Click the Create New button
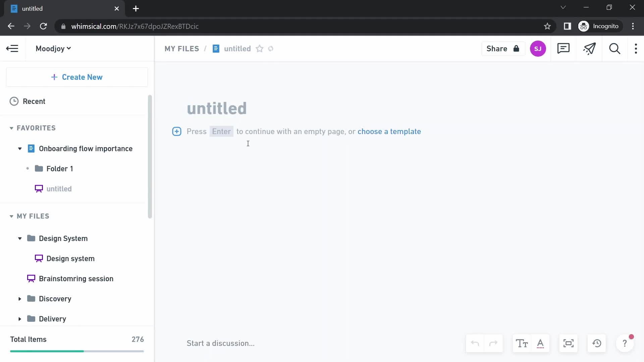This screenshot has height=362, width=644. pyautogui.click(x=77, y=77)
